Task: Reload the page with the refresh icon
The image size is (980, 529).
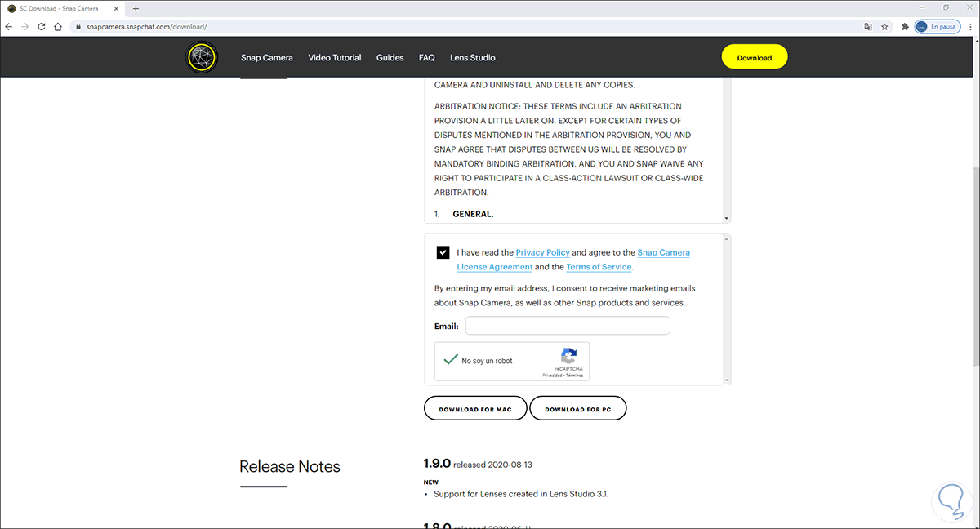Action: point(41,26)
